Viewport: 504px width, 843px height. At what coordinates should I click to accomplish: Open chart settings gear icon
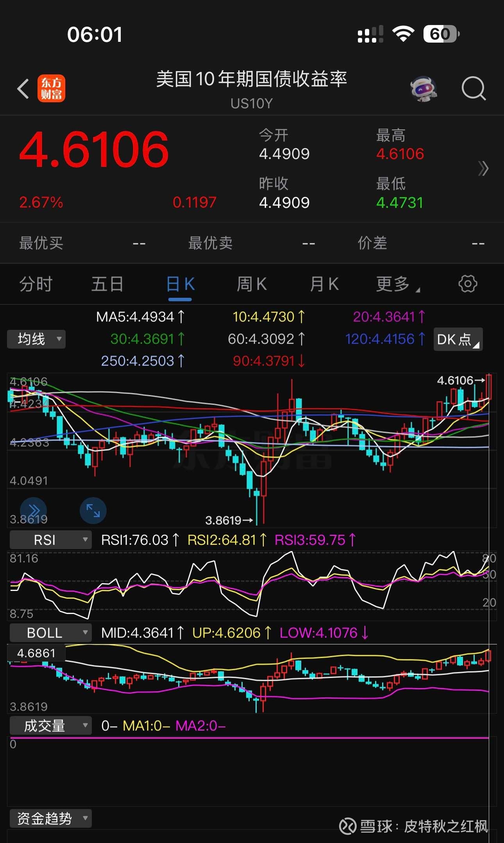click(x=468, y=284)
